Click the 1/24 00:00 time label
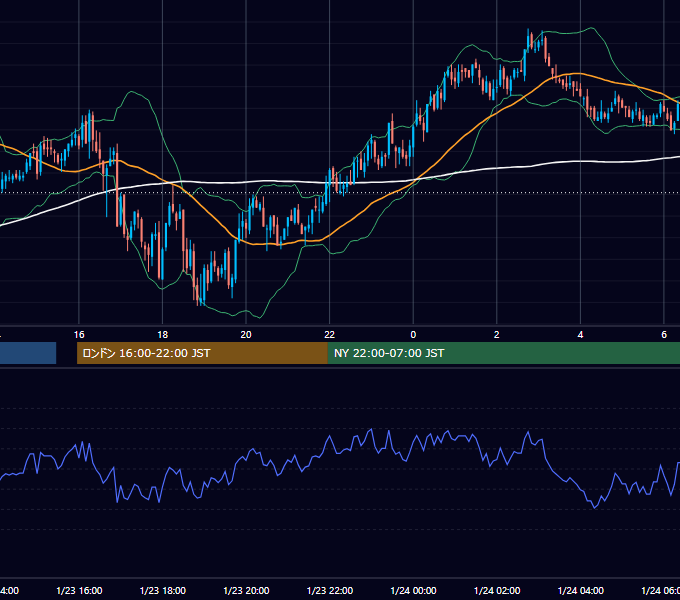This screenshot has width=680, height=600. (x=413, y=590)
